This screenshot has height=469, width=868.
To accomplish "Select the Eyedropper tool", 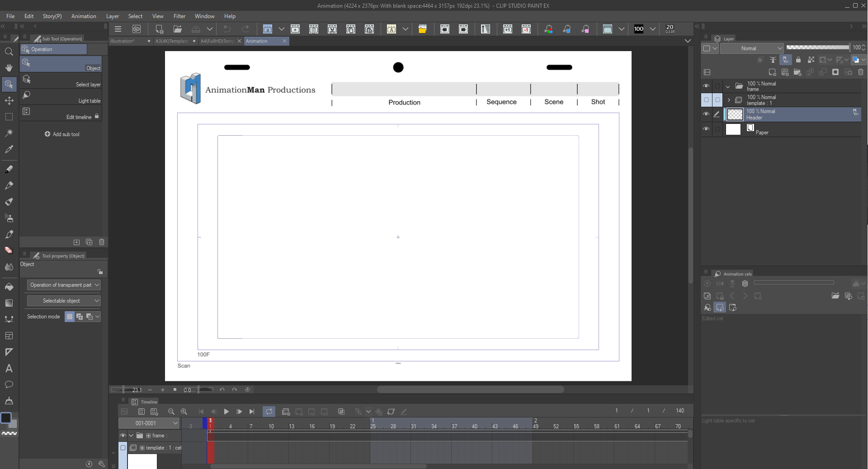I will point(9,149).
